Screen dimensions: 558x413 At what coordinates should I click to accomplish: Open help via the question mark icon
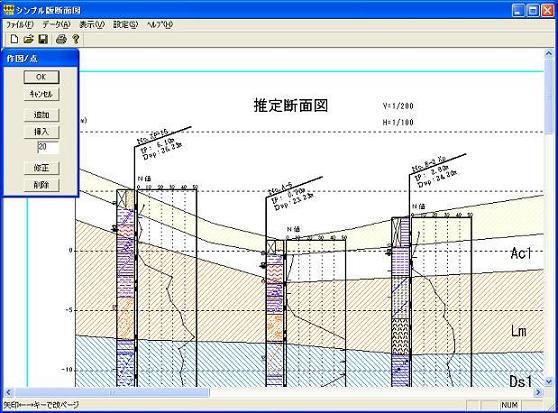(75, 39)
